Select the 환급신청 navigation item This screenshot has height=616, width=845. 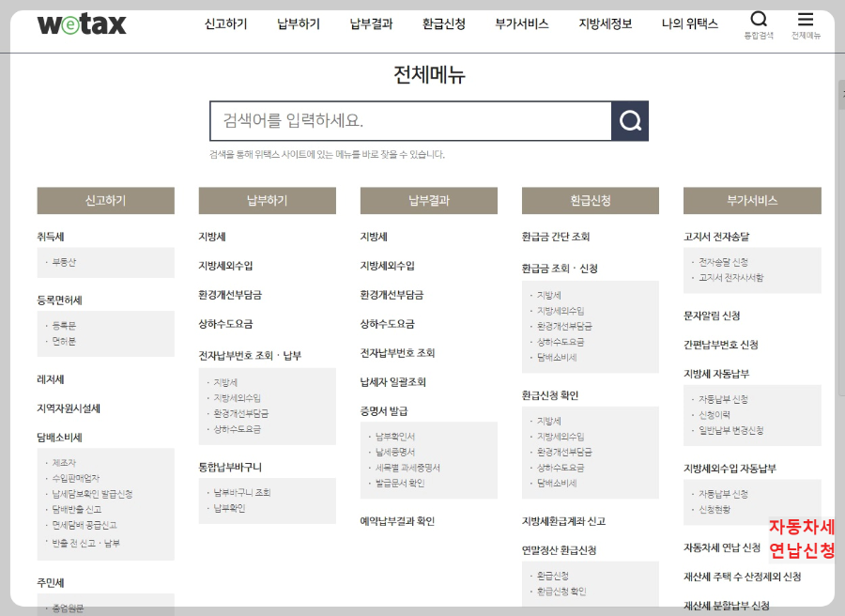[443, 24]
